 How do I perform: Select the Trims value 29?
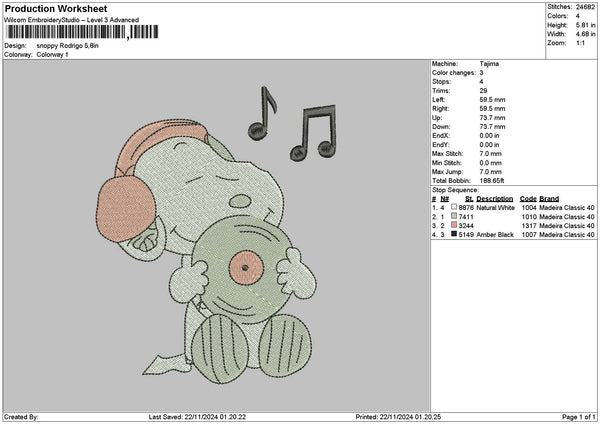(x=483, y=91)
